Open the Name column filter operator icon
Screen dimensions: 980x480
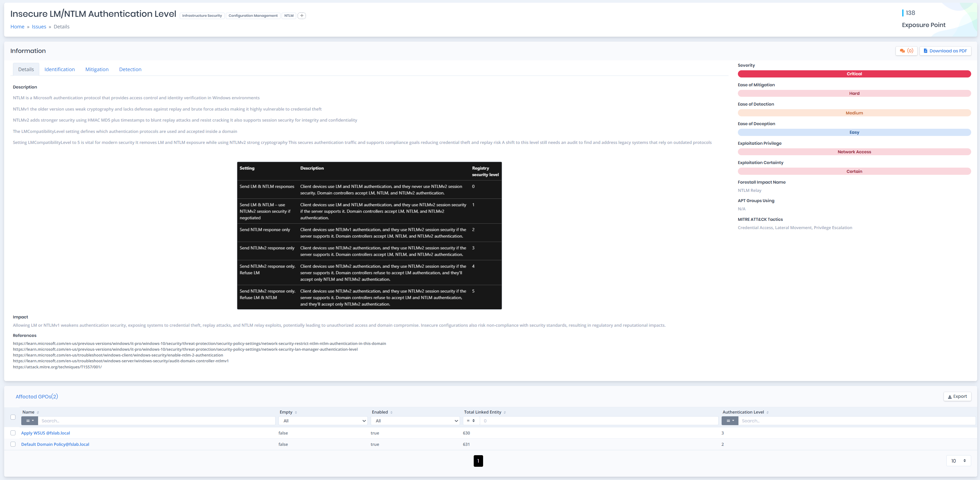[x=29, y=421]
